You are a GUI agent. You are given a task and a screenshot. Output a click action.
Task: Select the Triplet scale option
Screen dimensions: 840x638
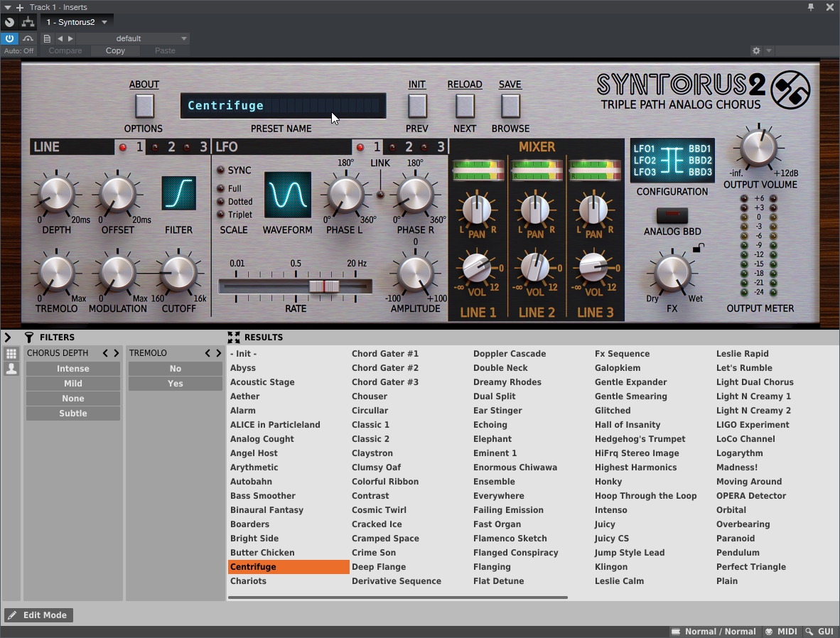221,215
